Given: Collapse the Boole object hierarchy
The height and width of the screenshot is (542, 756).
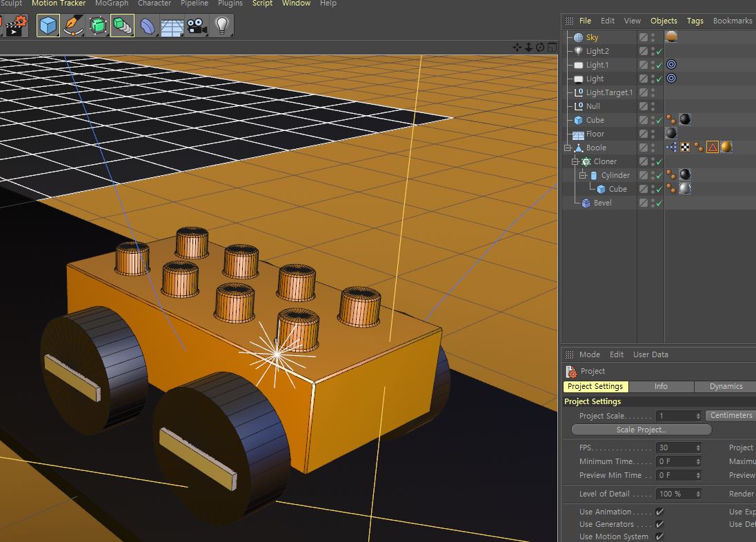Looking at the screenshot, I should (x=568, y=148).
